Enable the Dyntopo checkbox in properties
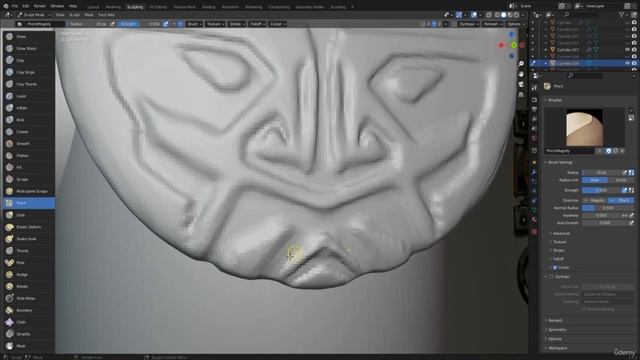640x360 pixels. (x=551, y=277)
